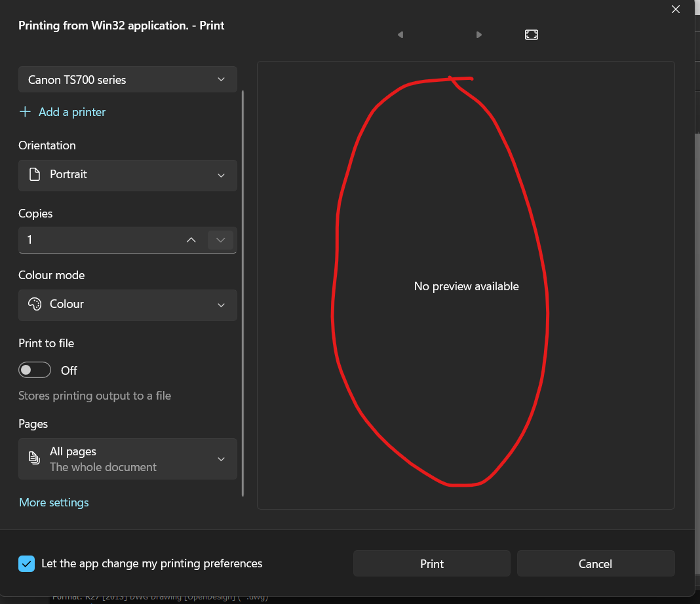700x604 pixels.
Task: Click the pages icon beside All pages
Action: pos(35,459)
